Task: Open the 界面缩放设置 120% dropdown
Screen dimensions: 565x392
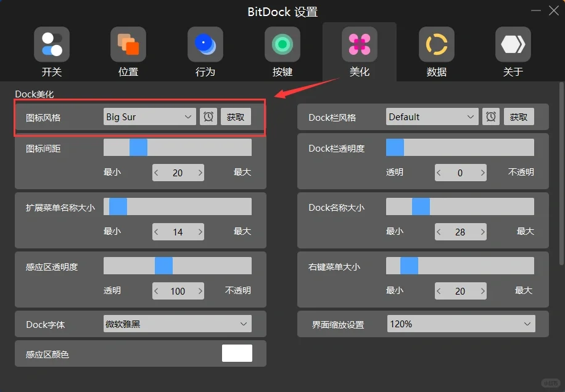Action: pyautogui.click(x=461, y=324)
